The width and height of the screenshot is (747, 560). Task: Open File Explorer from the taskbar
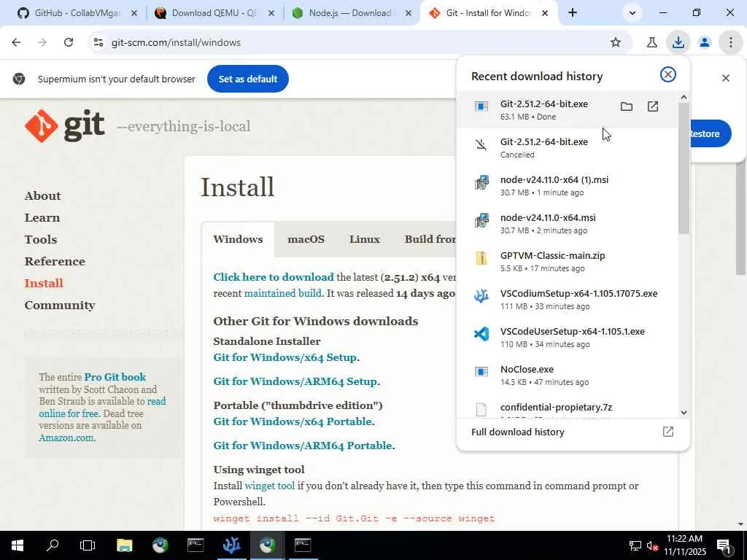124,545
